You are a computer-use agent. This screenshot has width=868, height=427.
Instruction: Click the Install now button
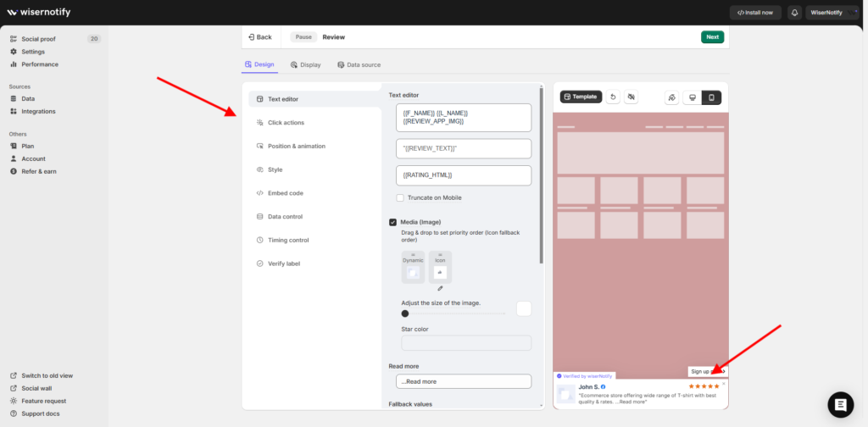pyautogui.click(x=755, y=13)
